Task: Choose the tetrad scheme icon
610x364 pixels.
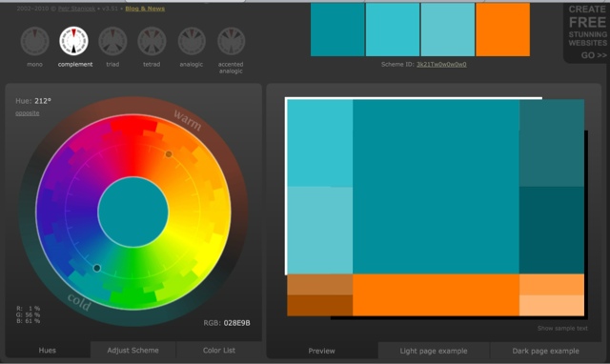Action: click(x=152, y=41)
